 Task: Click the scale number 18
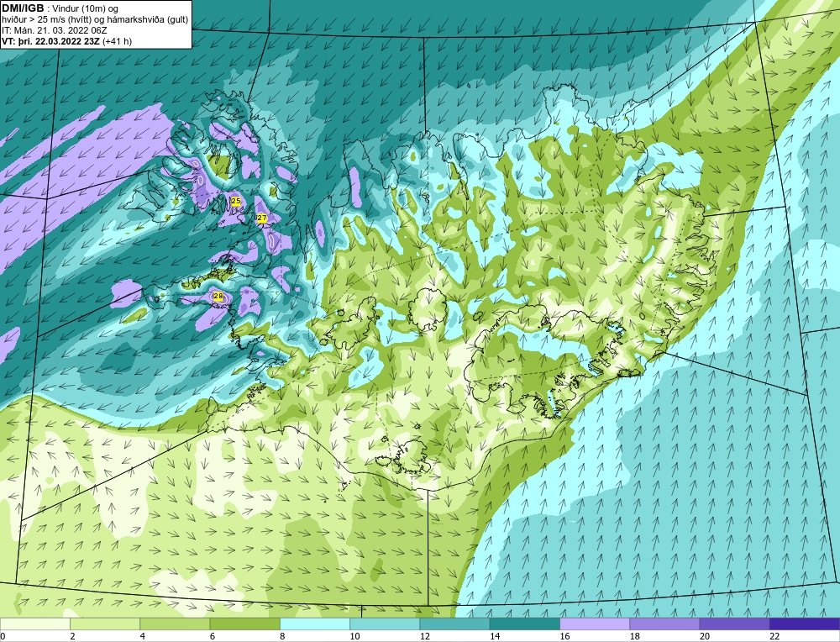[635, 637]
